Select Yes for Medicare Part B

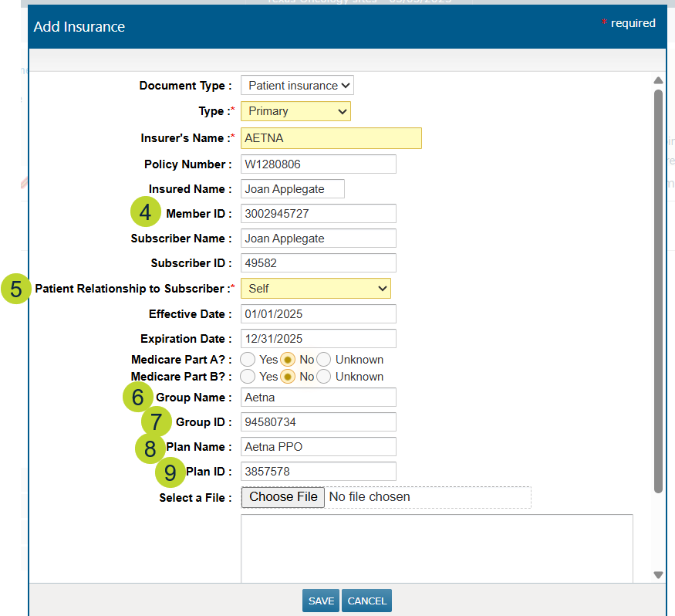248,377
